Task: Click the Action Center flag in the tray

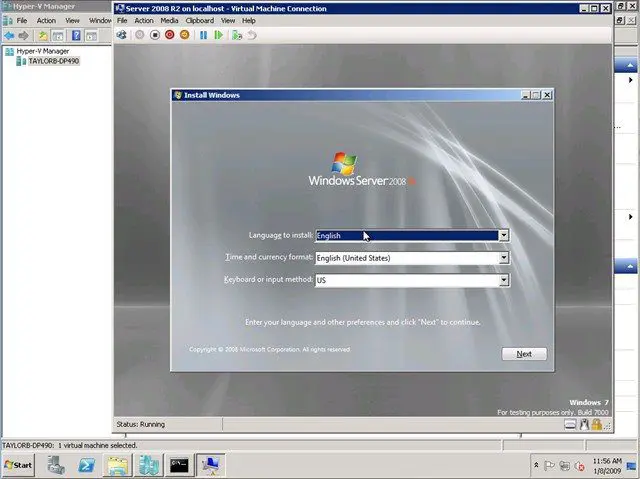Action: (549, 465)
